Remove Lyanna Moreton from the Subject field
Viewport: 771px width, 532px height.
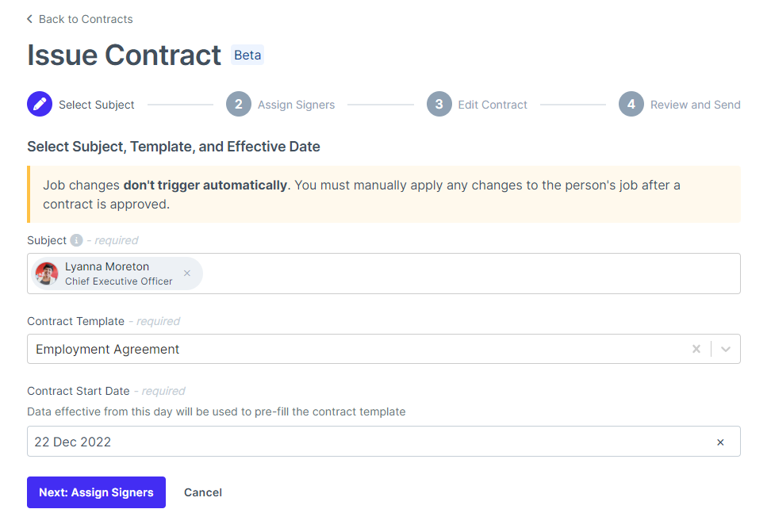click(x=186, y=273)
